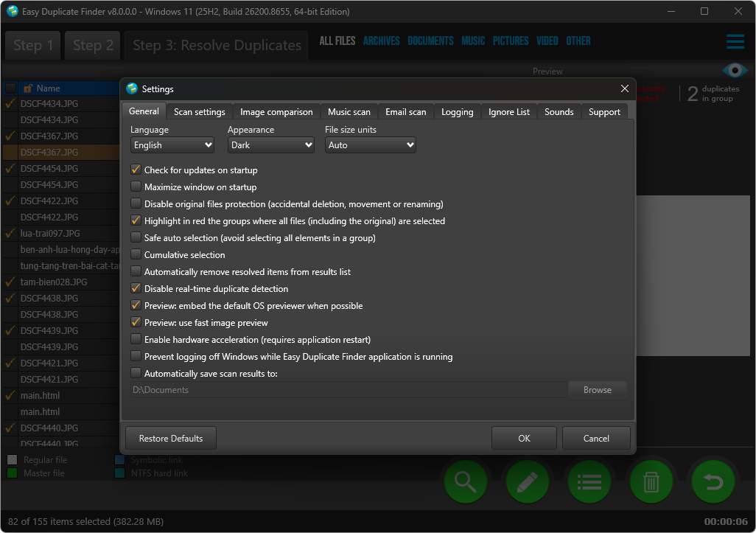Click OK in Settings dialog
The image size is (756, 533).
point(524,438)
